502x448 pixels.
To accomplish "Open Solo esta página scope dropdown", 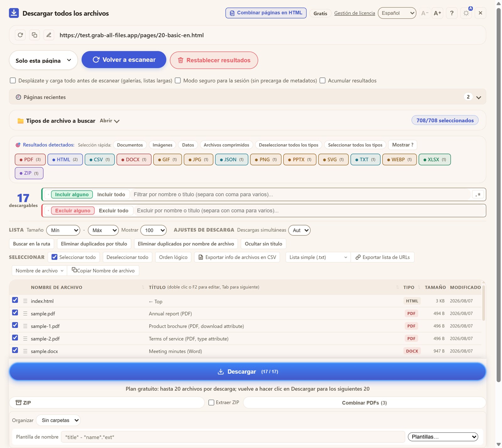I will click(43, 60).
